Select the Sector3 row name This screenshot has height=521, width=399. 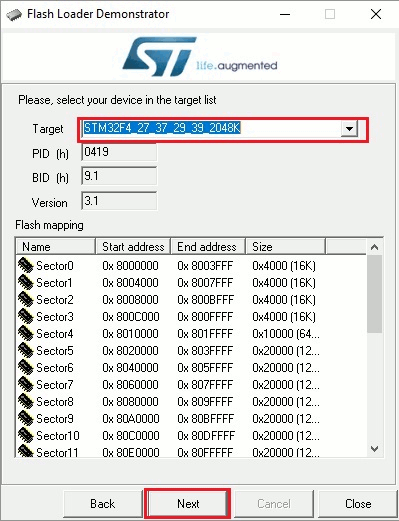click(55, 317)
